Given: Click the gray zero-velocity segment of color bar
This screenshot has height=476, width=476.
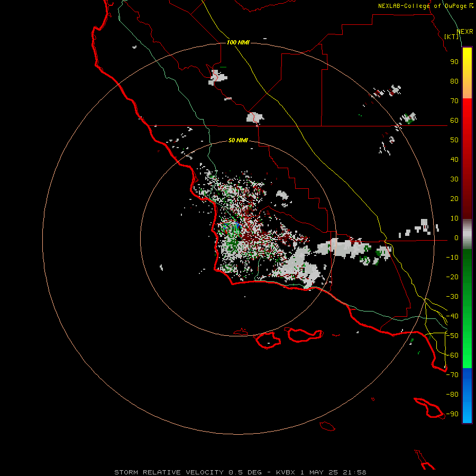Looking at the screenshot, I should click(467, 234).
